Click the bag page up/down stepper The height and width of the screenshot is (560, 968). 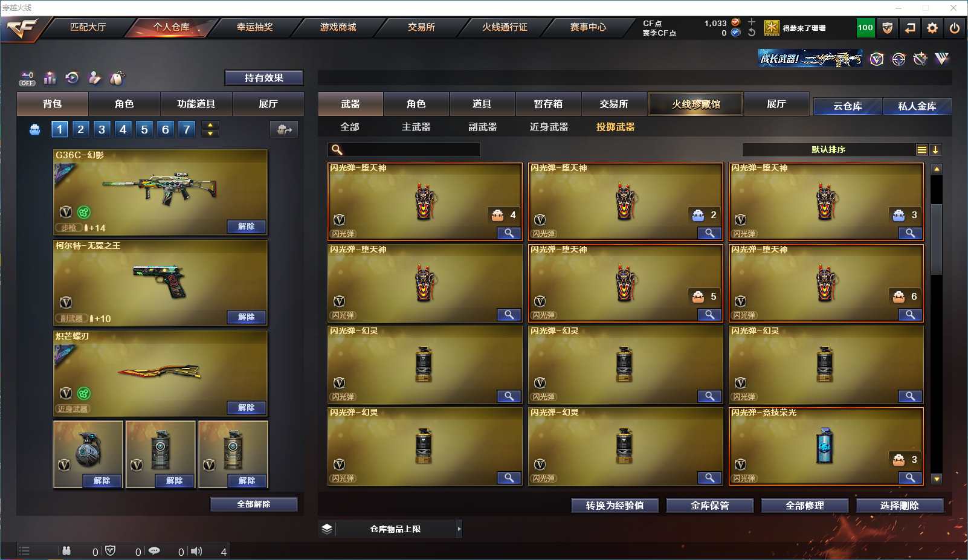(x=210, y=129)
